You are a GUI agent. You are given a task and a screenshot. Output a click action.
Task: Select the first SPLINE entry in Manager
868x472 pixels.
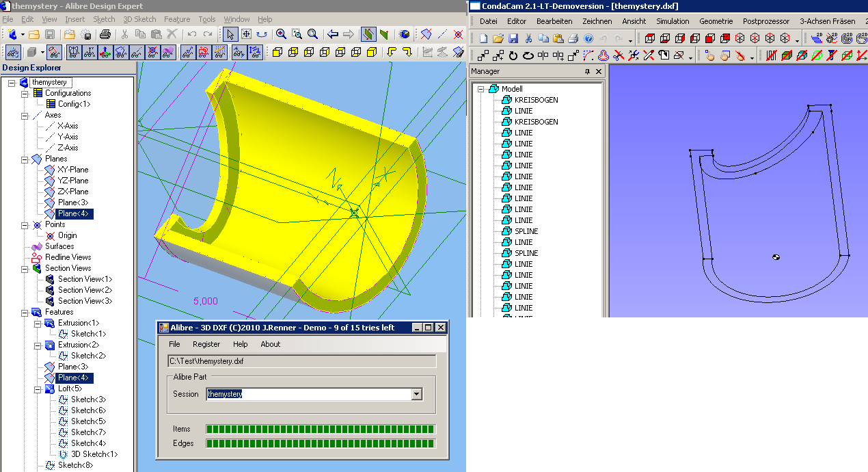pyautogui.click(x=526, y=231)
